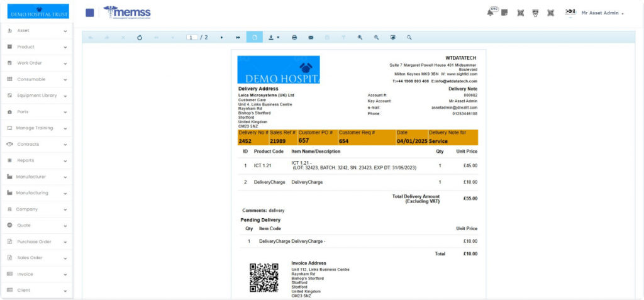644x300 pixels.
Task: Expand the Asset menu chevron
Action: coord(65,31)
